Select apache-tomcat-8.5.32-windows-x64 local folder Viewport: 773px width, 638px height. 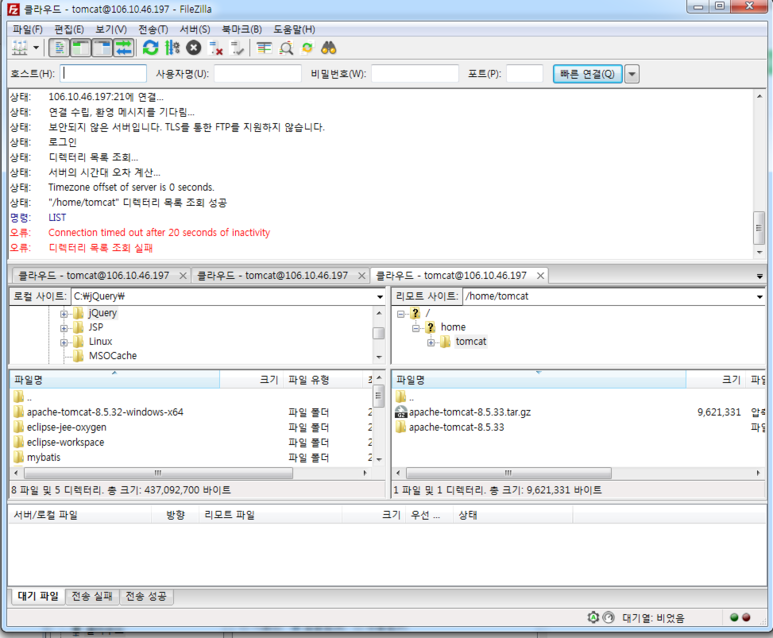click(x=105, y=412)
